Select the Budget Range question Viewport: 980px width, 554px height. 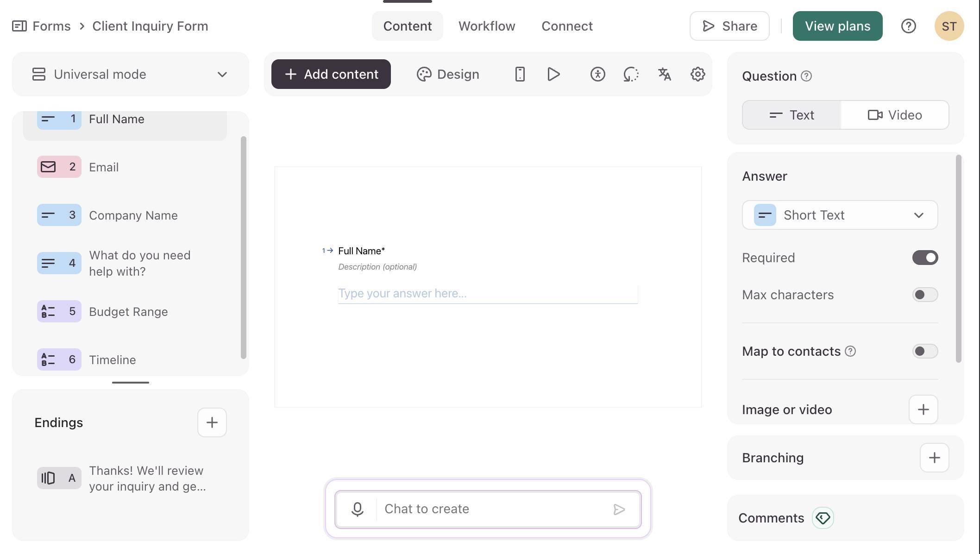click(x=128, y=311)
